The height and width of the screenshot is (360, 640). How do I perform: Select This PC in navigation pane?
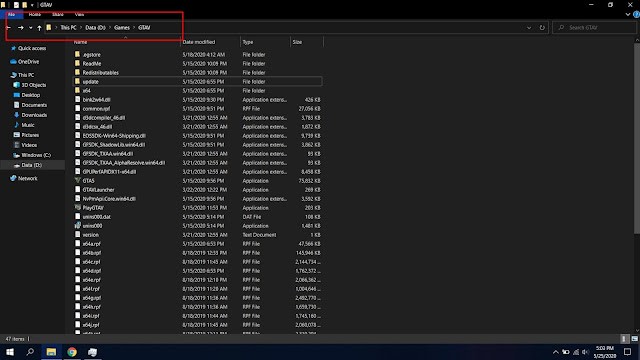(26, 75)
